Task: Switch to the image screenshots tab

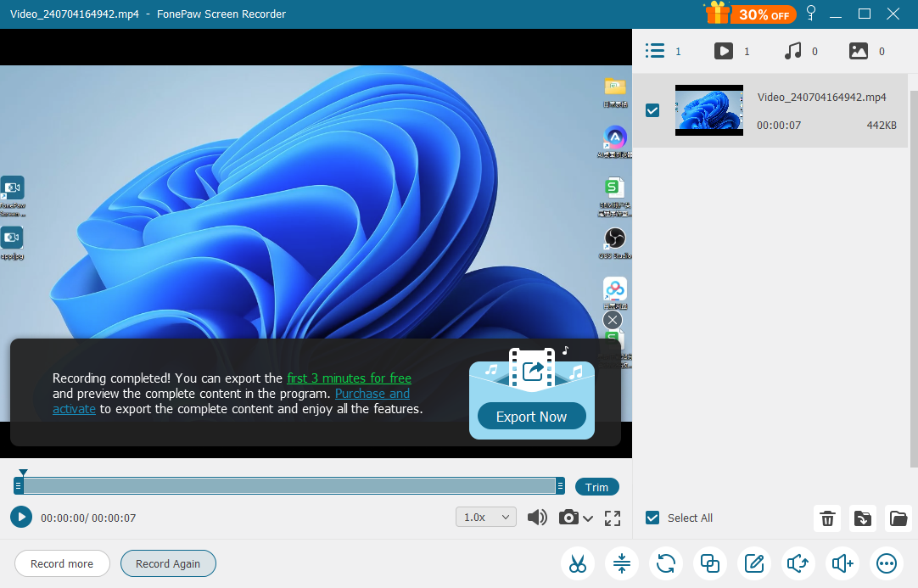Action: click(867, 51)
